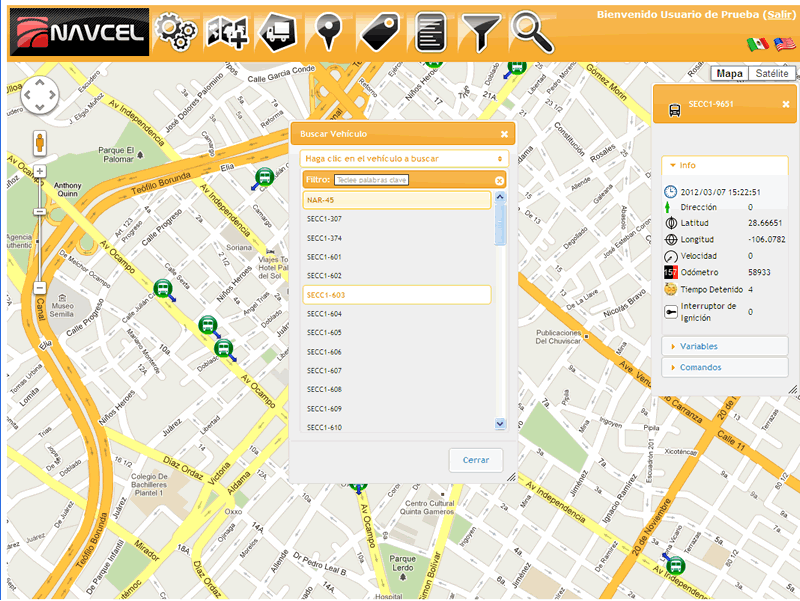Click the map zoom slider handle
This screenshot has height=601, width=800.
(x=40, y=212)
